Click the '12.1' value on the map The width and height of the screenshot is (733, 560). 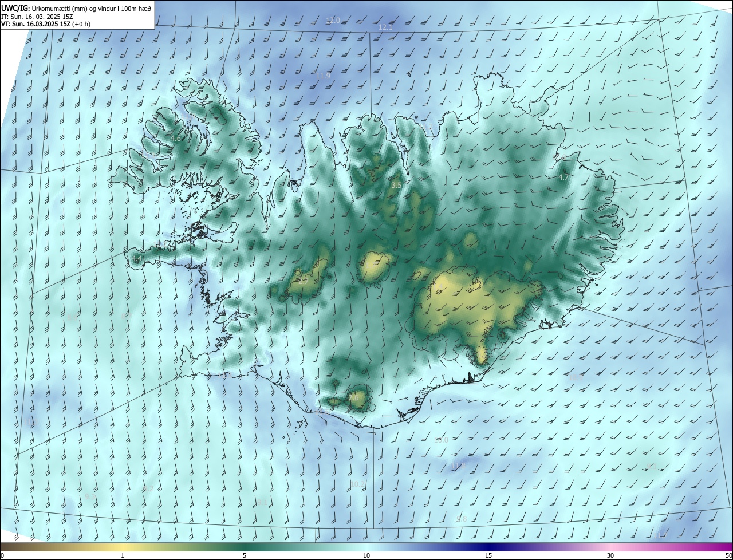coord(386,27)
